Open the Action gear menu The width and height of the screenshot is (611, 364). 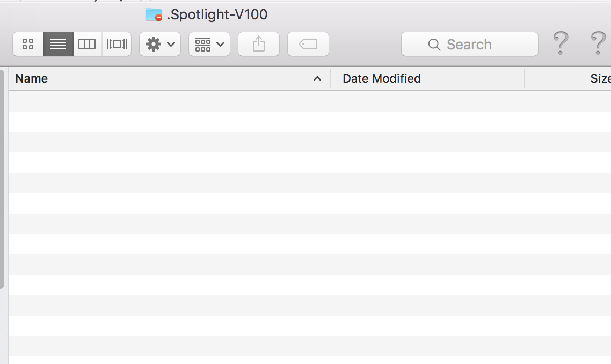coord(160,45)
